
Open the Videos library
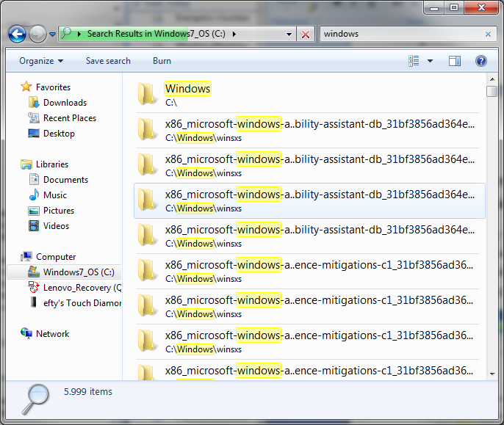pos(57,226)
